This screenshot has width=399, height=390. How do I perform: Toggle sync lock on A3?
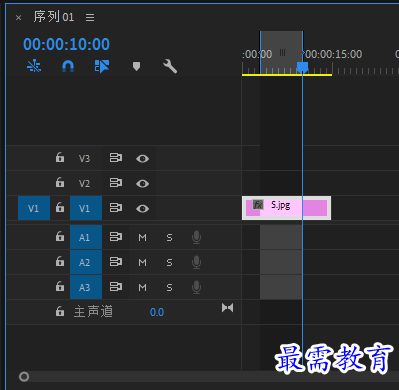116,287
